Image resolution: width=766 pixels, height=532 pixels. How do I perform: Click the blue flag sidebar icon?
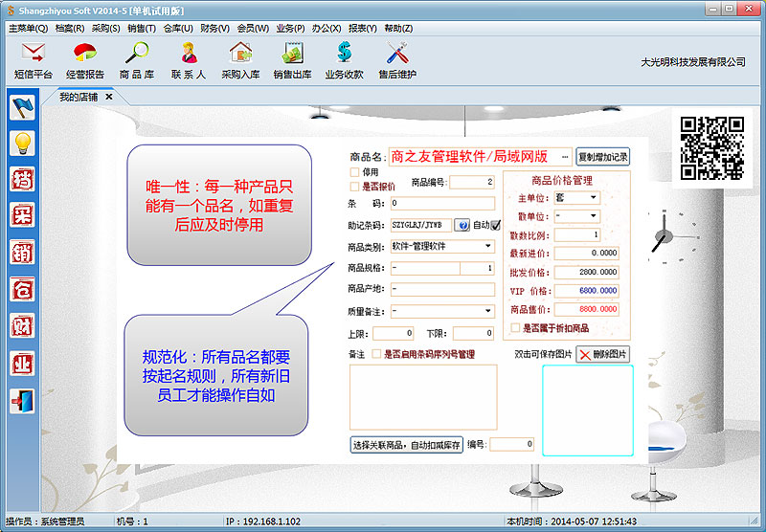[22, 107]
